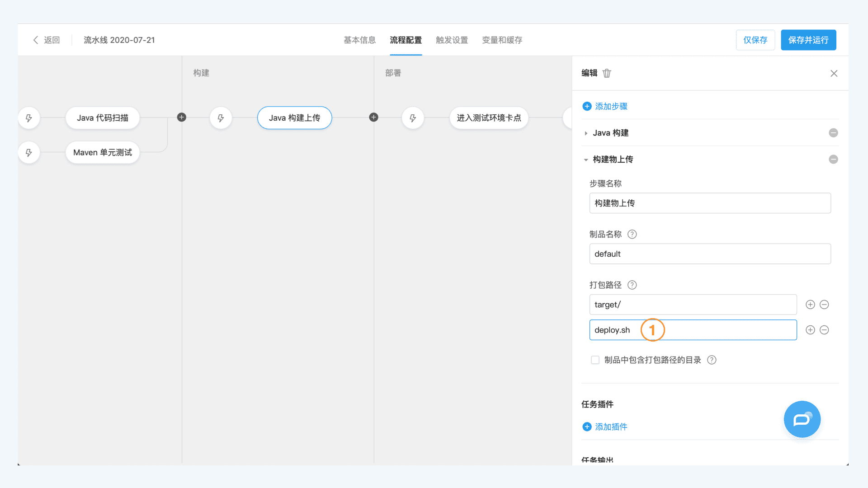This screenshot has width=868, height=488.
Task: Click plus node before 部署 stage
Action: [373, 117]
